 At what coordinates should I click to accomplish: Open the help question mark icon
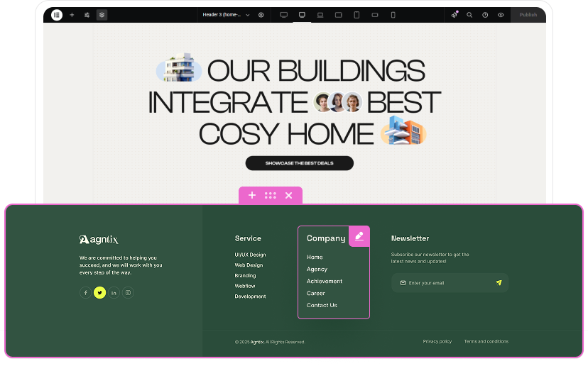click(485, 15)
